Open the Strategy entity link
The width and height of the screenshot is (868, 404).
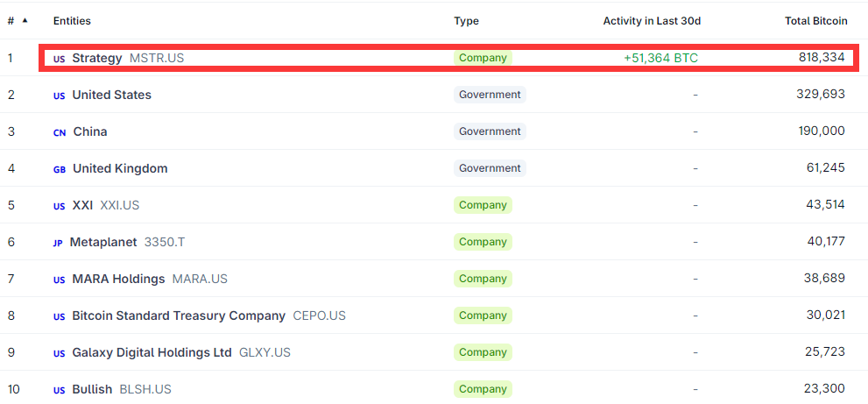[x=97, y=58]
